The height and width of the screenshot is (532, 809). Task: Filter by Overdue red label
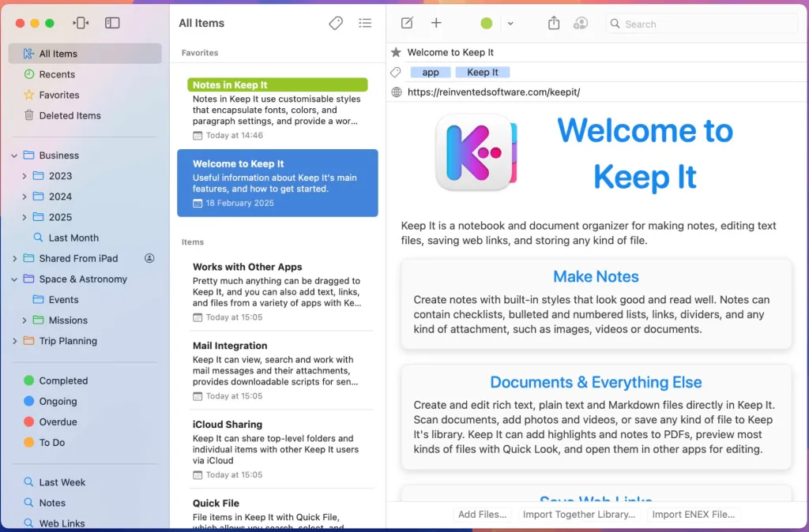coord(85,421)
